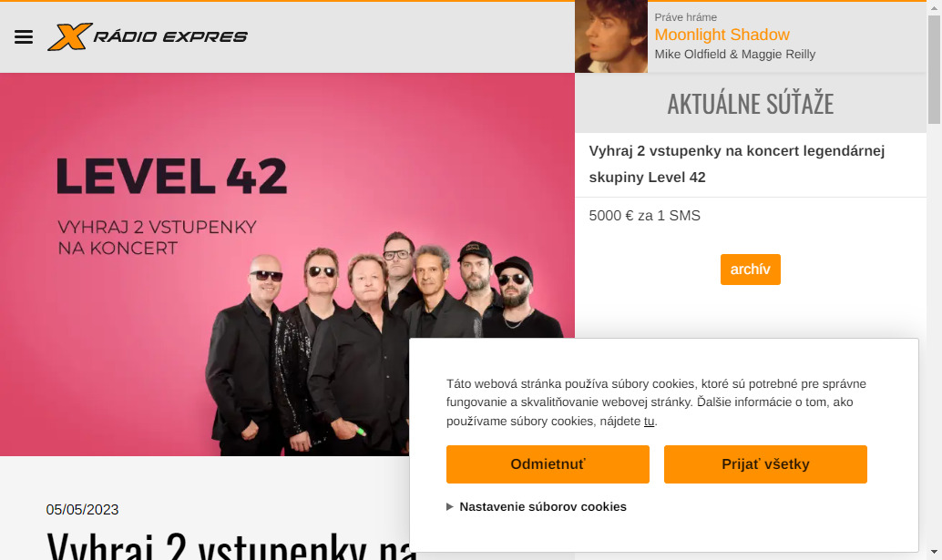Click the orange X logo mark
942x560 pixels.
pyautogui.click(x=69, y=36)
